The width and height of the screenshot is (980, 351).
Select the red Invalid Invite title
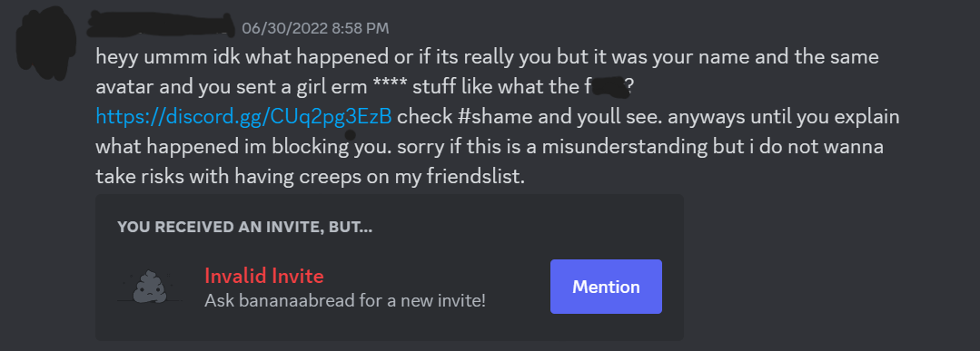263,276
